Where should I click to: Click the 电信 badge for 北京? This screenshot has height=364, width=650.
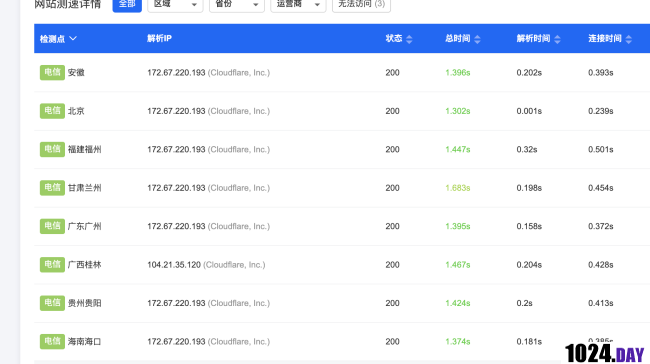(x=52, y=111)
